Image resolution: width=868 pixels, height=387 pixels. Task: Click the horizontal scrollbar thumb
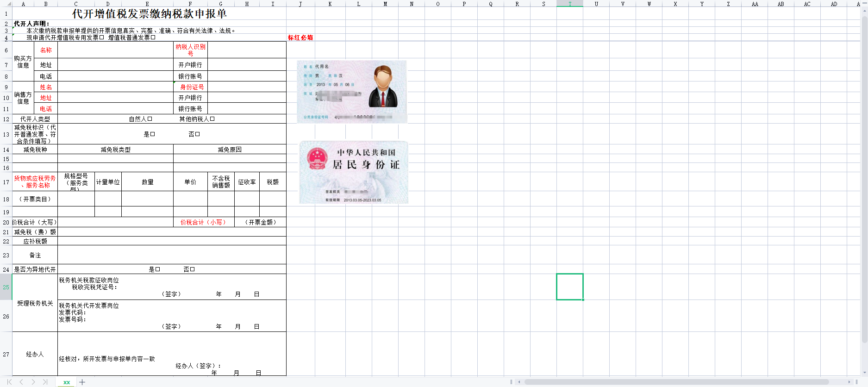tap(676, 382)
